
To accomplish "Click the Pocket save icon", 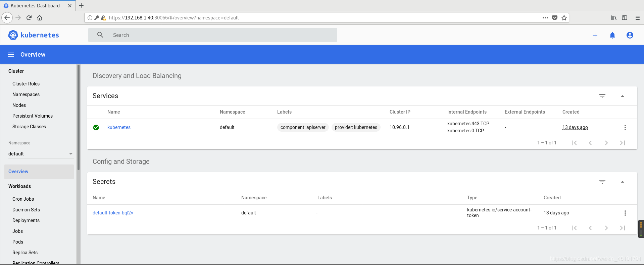I will [555, 18].
